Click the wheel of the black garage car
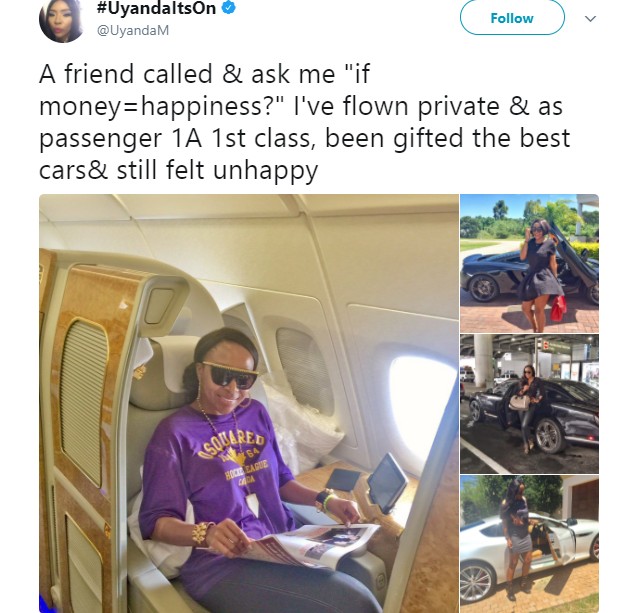 coord(548,437)
